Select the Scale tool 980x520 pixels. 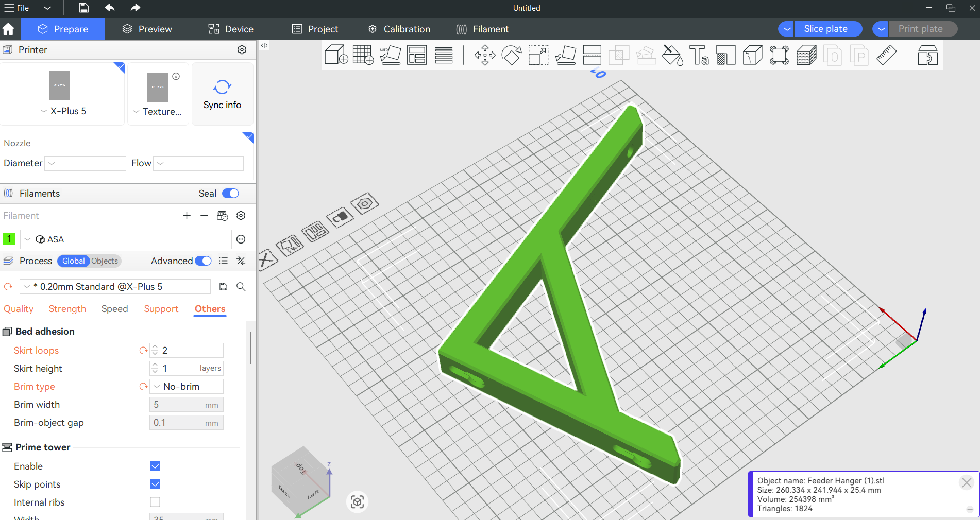point(538,55)
